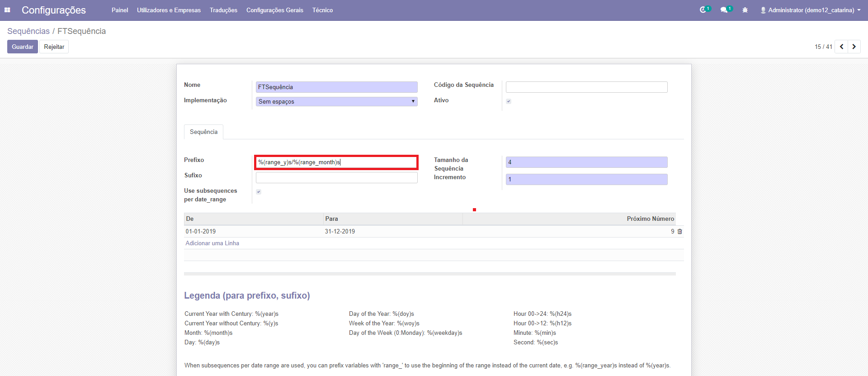Toggle Use subsequences per date_range checkbox

point(259,192)
